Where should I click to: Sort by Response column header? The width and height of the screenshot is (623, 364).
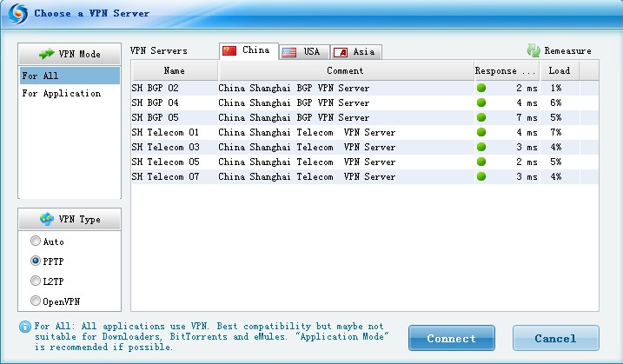pyautogui.click(x=507, y=70)
